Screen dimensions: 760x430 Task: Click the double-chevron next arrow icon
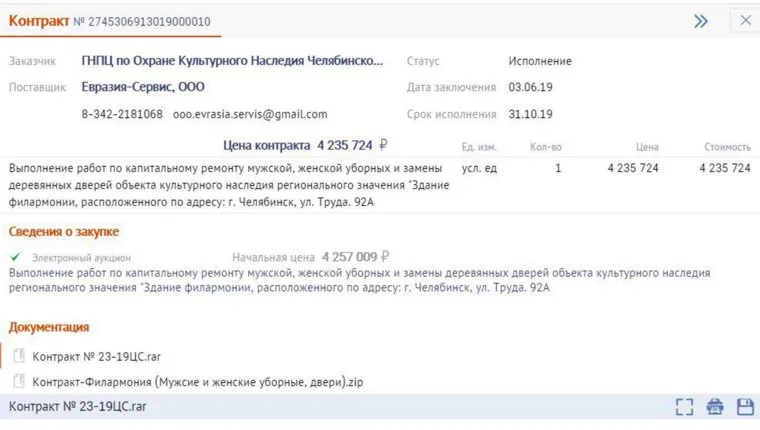click(700, 21)
